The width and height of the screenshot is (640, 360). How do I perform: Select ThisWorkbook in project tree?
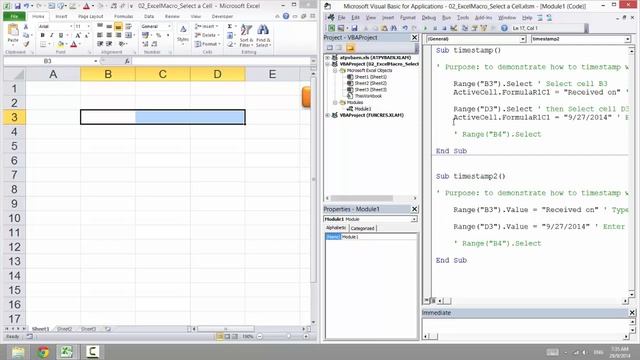click(367, 96)
